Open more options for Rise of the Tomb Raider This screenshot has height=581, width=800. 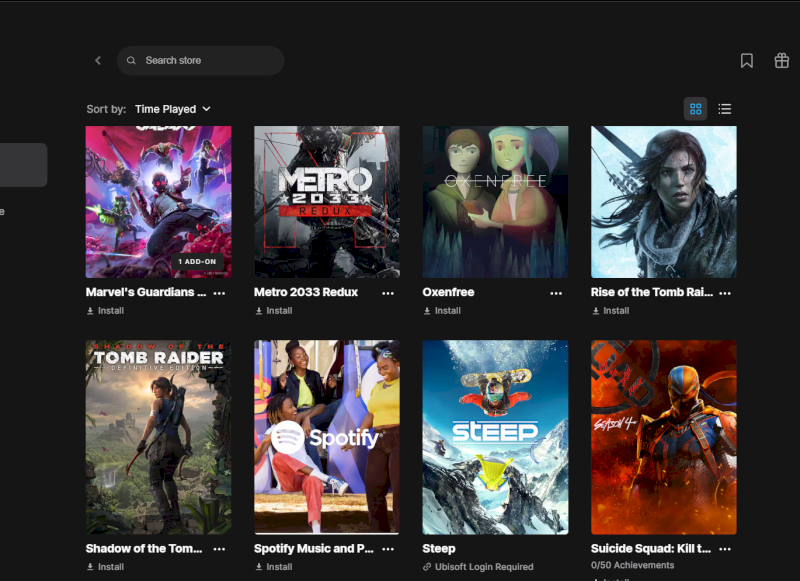pos(724,293)
